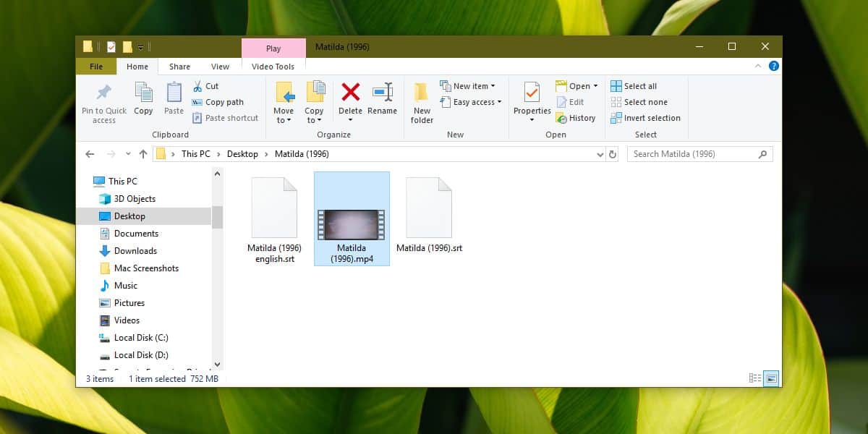This screenshot has width=868, height=434.
Task: Open the Easy access dropdown
Action: click(470, 102)
